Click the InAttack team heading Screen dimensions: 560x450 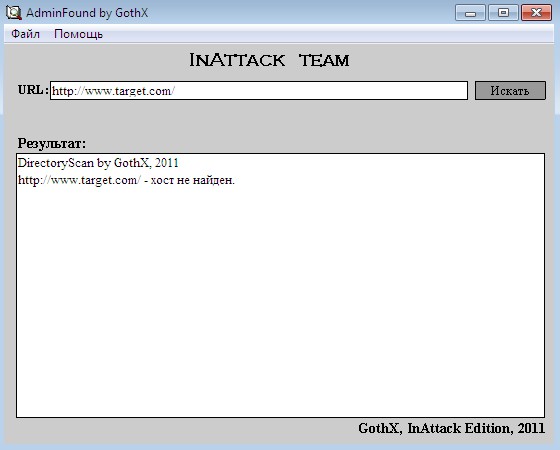[x=269, y=60]
